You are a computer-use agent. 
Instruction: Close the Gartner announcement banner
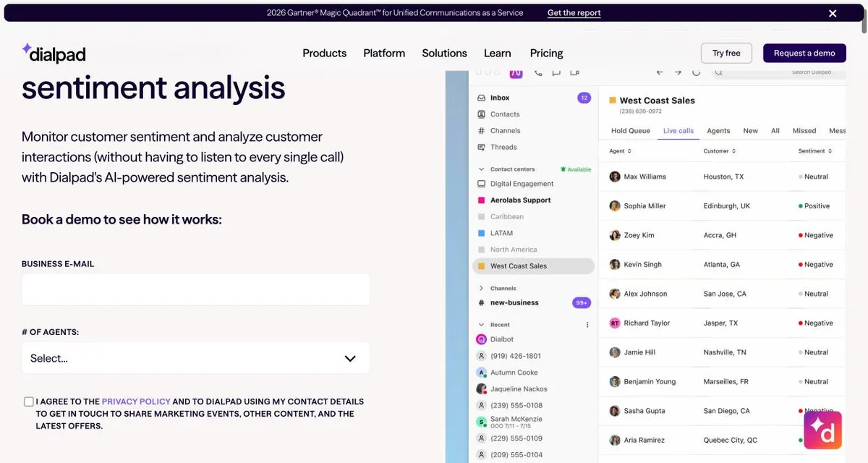[833, 13]
